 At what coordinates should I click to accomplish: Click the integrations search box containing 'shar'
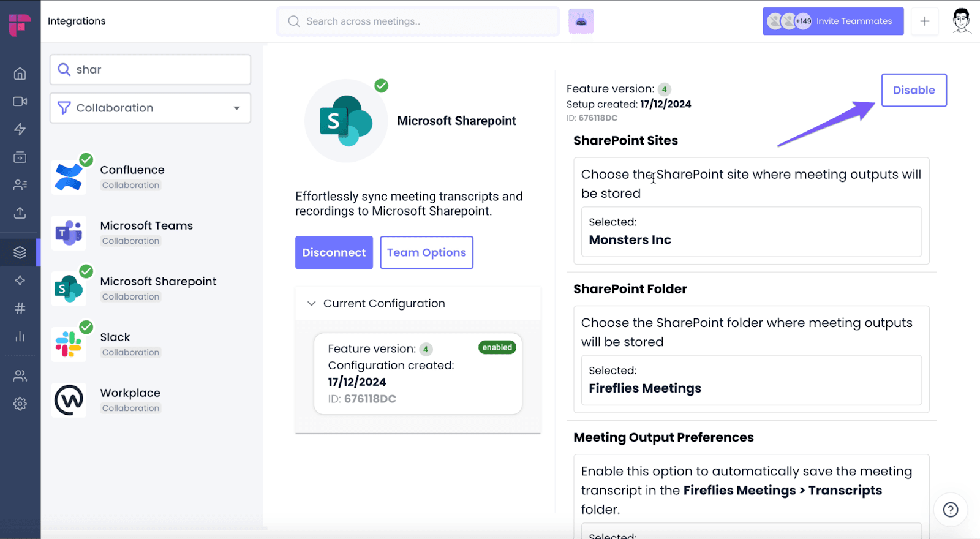(x=150, y=69)
